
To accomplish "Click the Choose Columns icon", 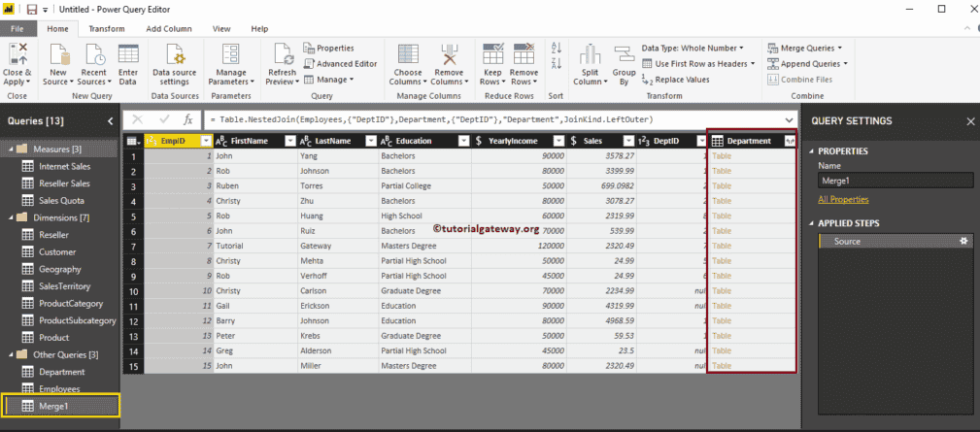I will (x=408, y=55).
